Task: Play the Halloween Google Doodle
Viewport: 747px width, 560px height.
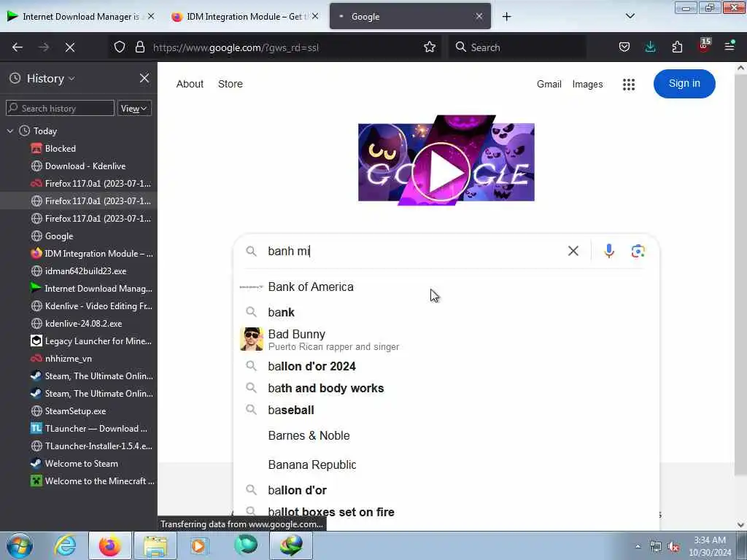Action: click(441, 172)
